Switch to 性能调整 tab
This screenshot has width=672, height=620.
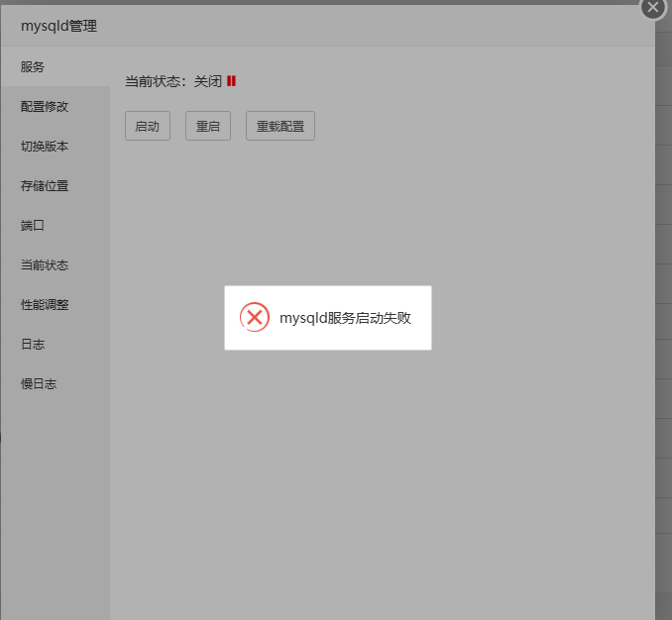pyautogui.click(x=56, y=304)
